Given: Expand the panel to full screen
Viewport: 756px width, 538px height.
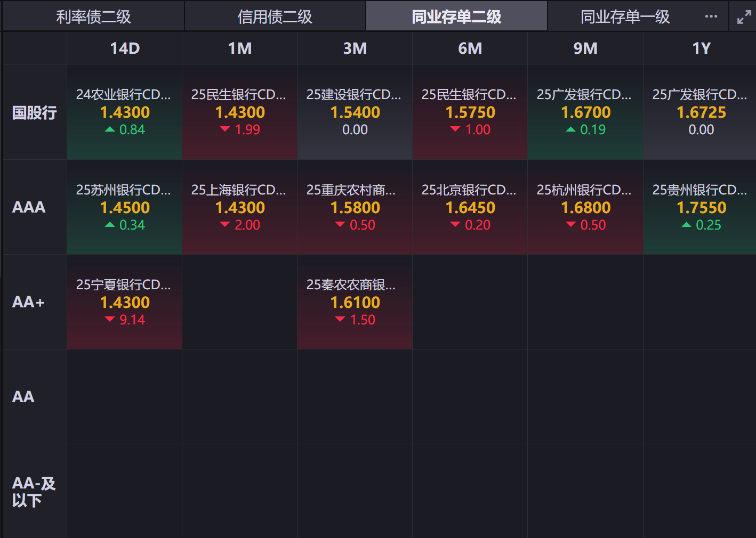Looking at the screenshot, I should [x=744, y=17].
